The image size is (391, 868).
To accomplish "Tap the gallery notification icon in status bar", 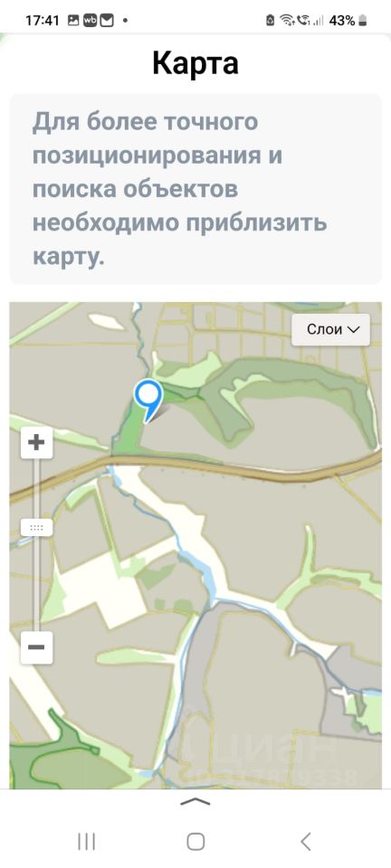I will click(73, 21).
